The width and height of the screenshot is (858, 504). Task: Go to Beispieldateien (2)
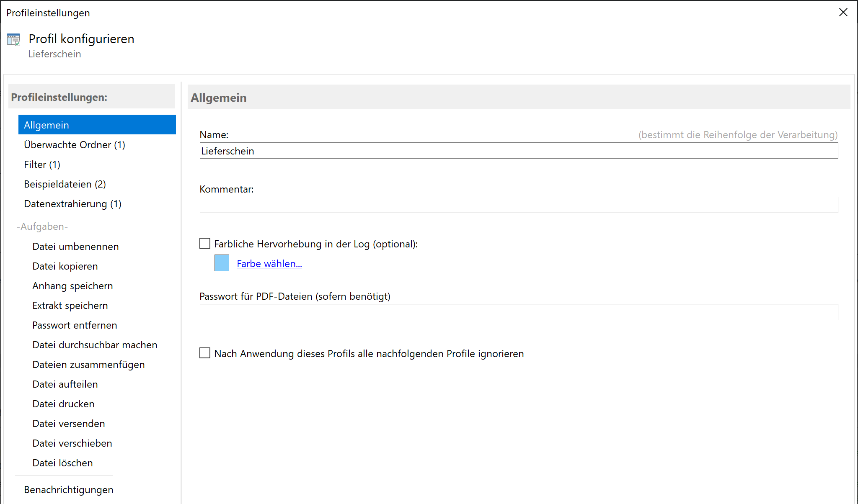click(65, 184)
